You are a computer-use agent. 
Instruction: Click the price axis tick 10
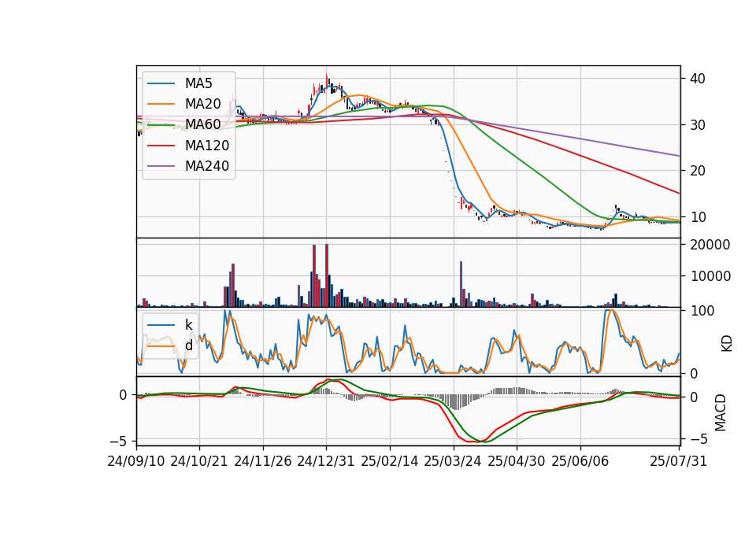[698, 217]
